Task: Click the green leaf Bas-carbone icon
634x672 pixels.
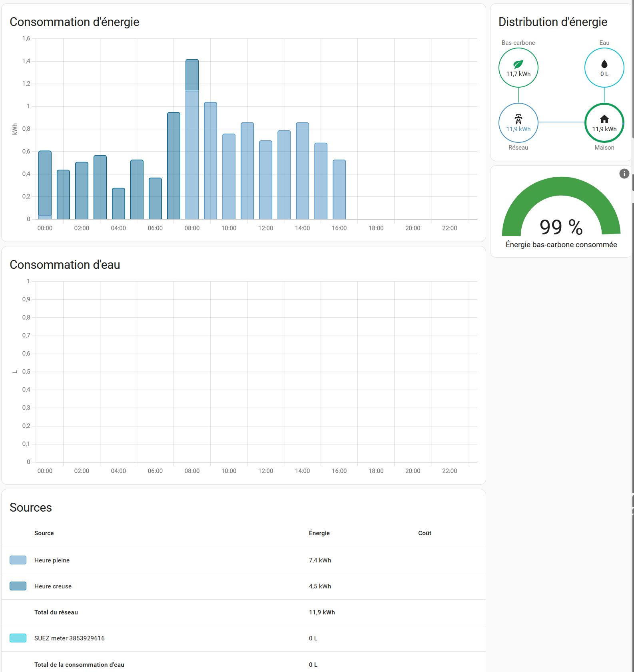Action: click(518, 64)
